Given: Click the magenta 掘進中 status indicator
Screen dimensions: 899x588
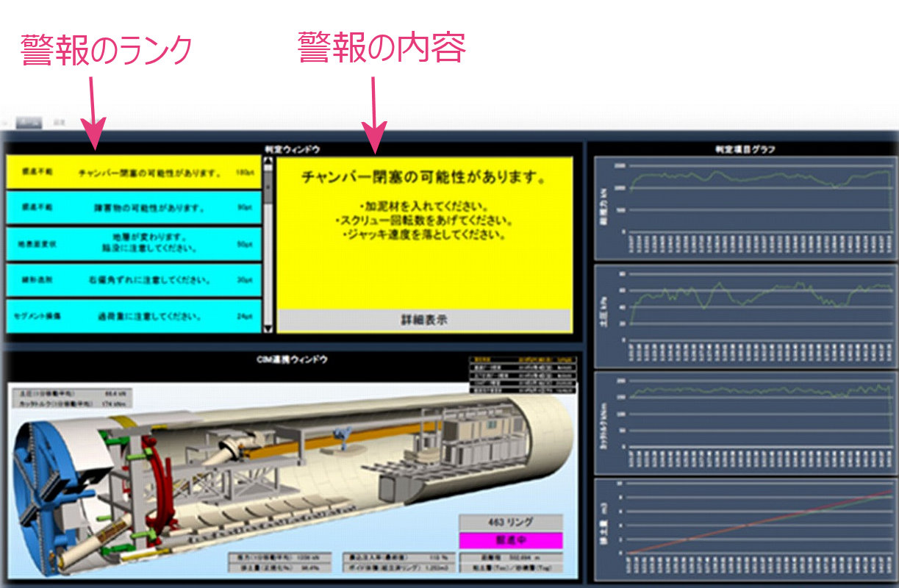Looking at the screenshot, I should [511, 540].
